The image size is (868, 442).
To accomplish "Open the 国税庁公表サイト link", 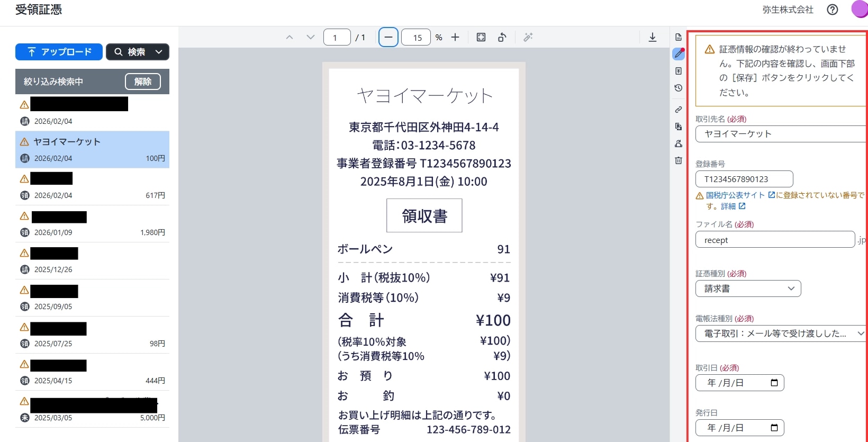I will [x=740, y=195].
